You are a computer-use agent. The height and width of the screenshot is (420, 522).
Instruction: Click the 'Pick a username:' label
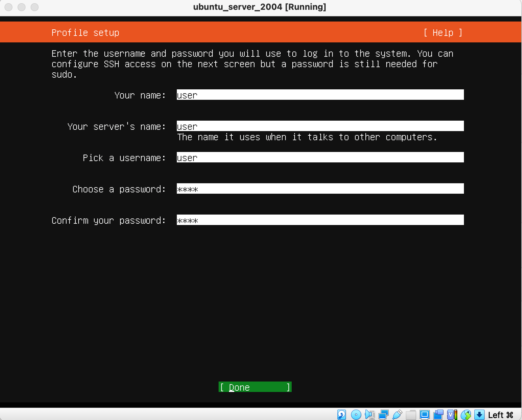pyautogui.click(x=124, y=158)
